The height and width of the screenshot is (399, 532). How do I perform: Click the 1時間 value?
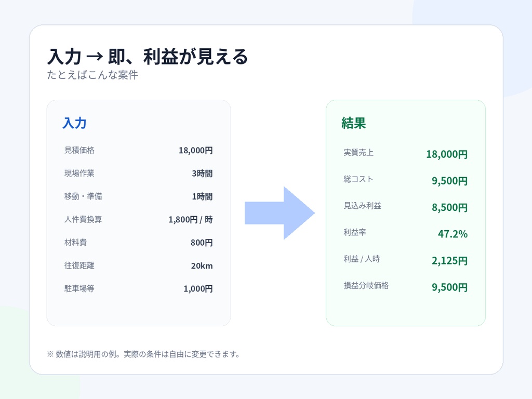(x=202, y=196)
